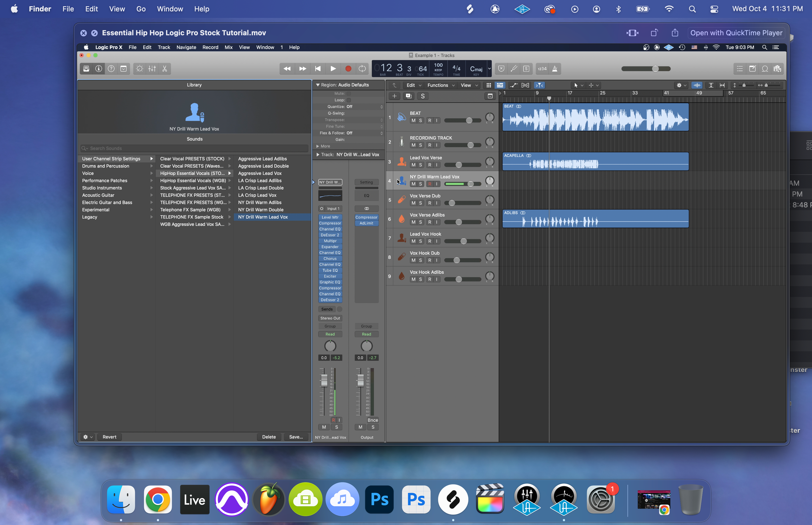
Task: Click the Search Sounds field
Action: tap(194, 148)
